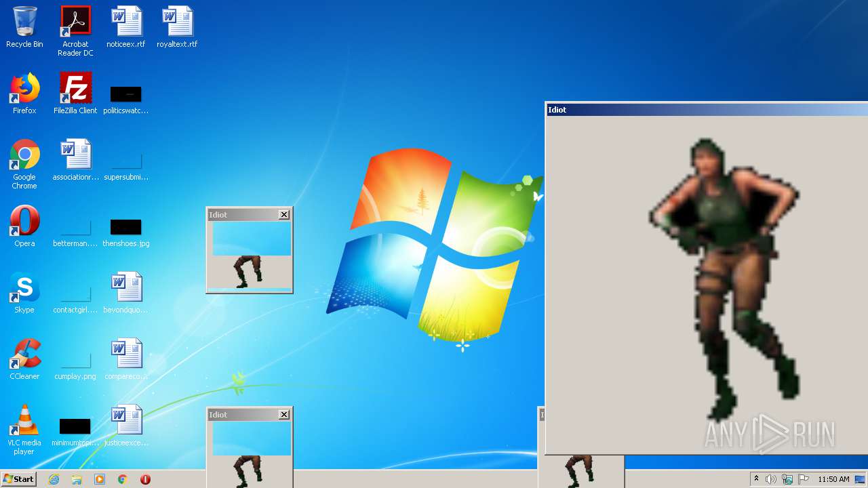Launch Firefox from the desktop

[24, 94]
